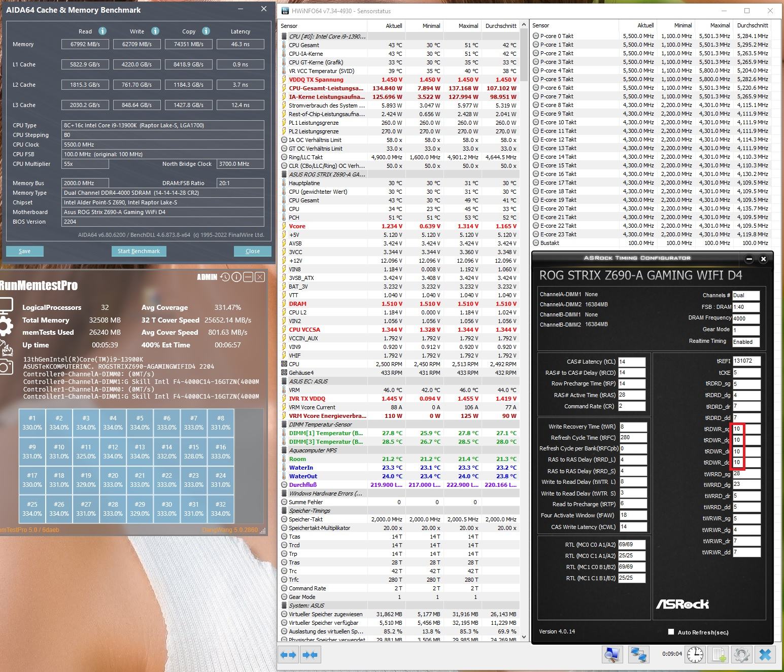This screenshot has width=784, height=672.
Task: Select the Aquacomputer MPS group row
Action: 399,450
